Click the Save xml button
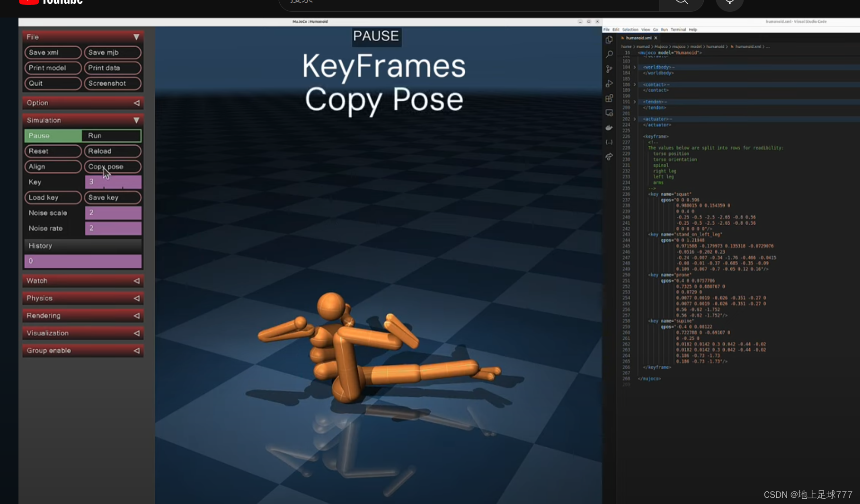 [53, 53]
